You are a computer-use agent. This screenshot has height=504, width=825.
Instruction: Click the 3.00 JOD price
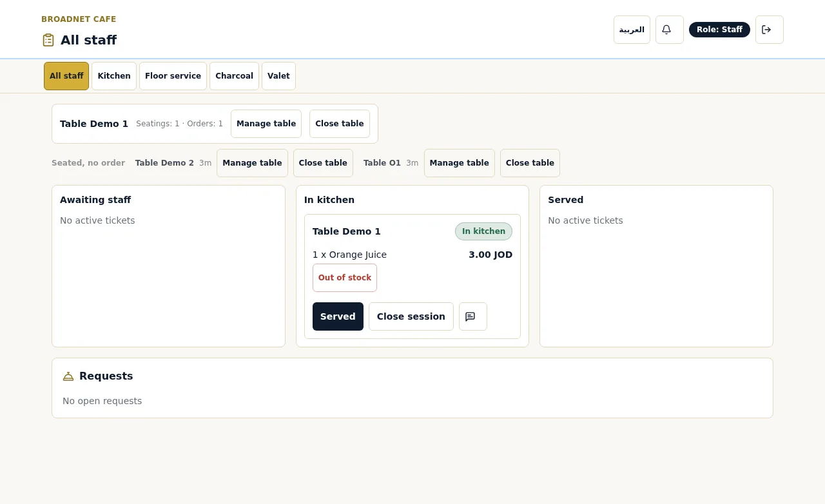point(490,255)
